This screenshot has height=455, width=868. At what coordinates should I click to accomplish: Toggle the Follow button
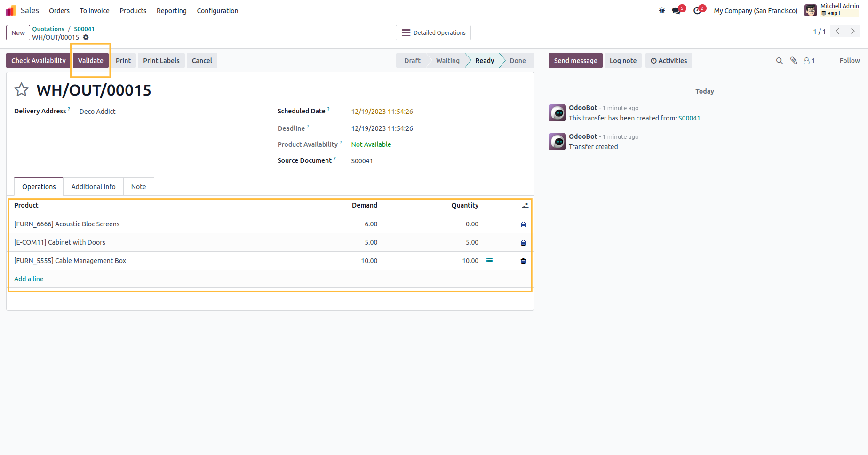coord(849,61)
